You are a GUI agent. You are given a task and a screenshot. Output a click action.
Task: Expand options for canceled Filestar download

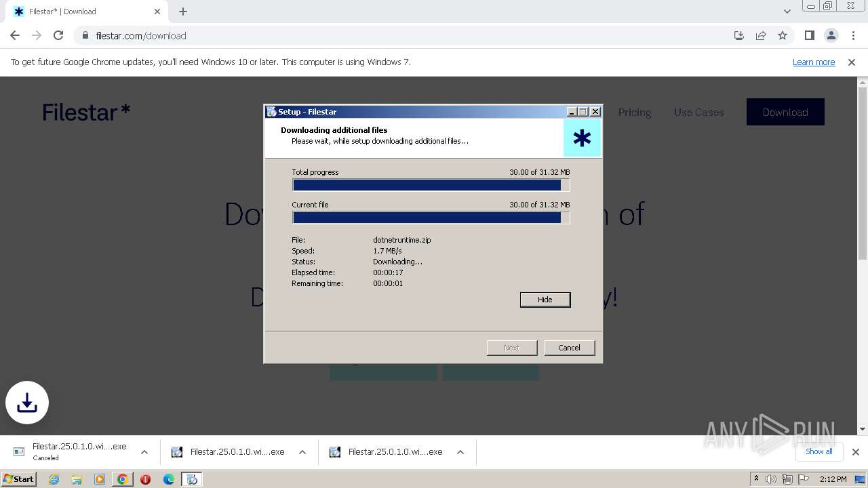(144, 452)
